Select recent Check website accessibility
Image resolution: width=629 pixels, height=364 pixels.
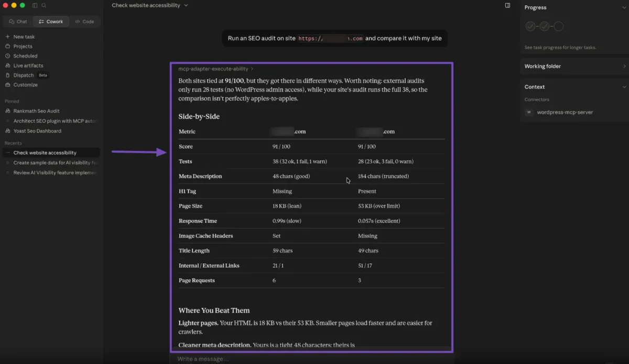[51, 152]
